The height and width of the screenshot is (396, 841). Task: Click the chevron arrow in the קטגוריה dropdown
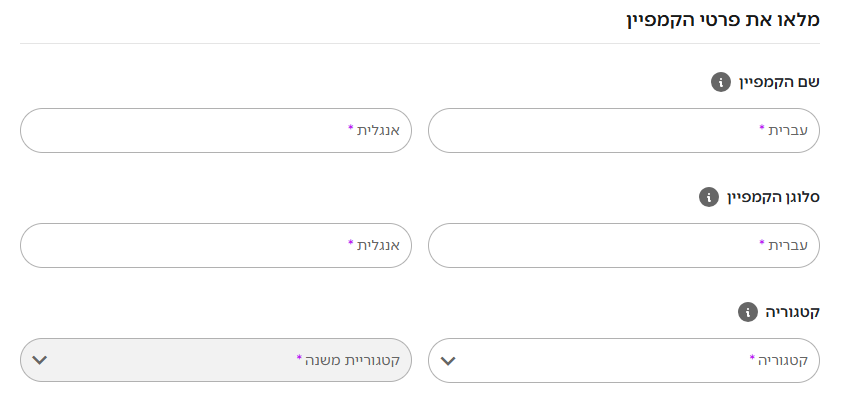click(x=448, y=361)
